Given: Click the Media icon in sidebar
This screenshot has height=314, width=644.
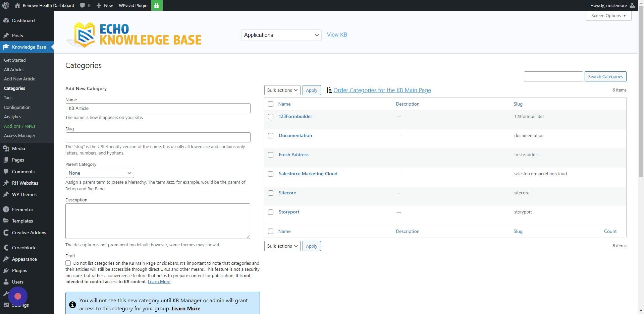Looking at the screenshot, I should pos(6,148).
